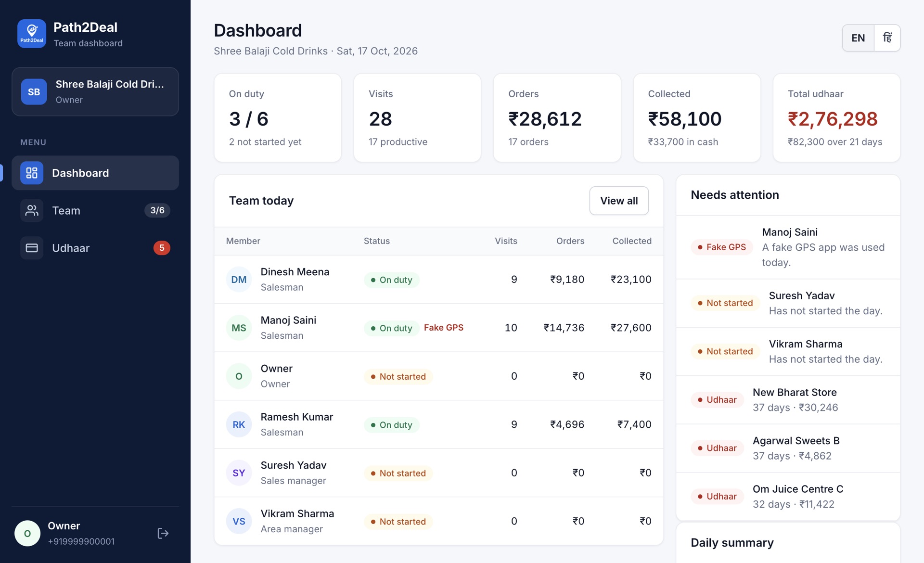Open Shree Balaji Cold Drinks account card

click(95, 91)
